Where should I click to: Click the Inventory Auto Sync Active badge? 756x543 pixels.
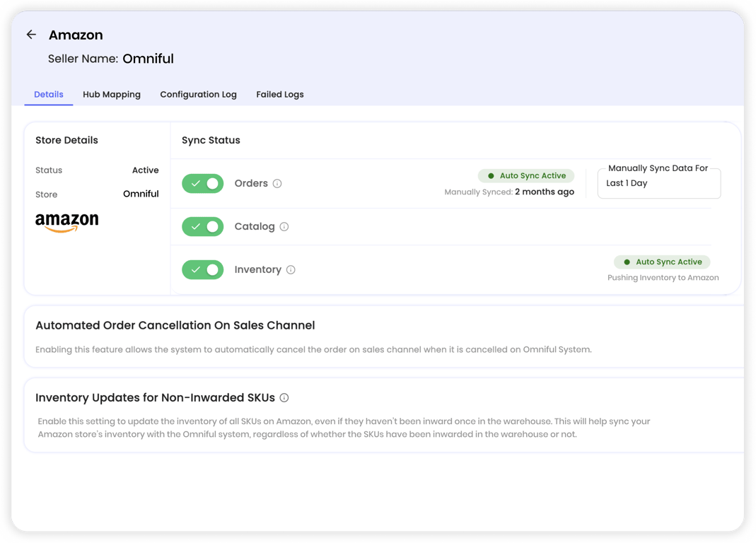coord(662,262)
